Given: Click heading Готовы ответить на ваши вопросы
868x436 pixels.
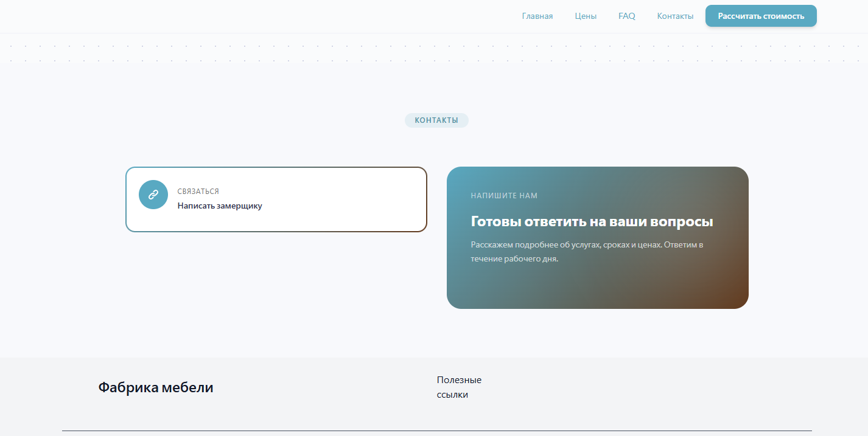Looking at the screenshot, I should coord(592,222).
